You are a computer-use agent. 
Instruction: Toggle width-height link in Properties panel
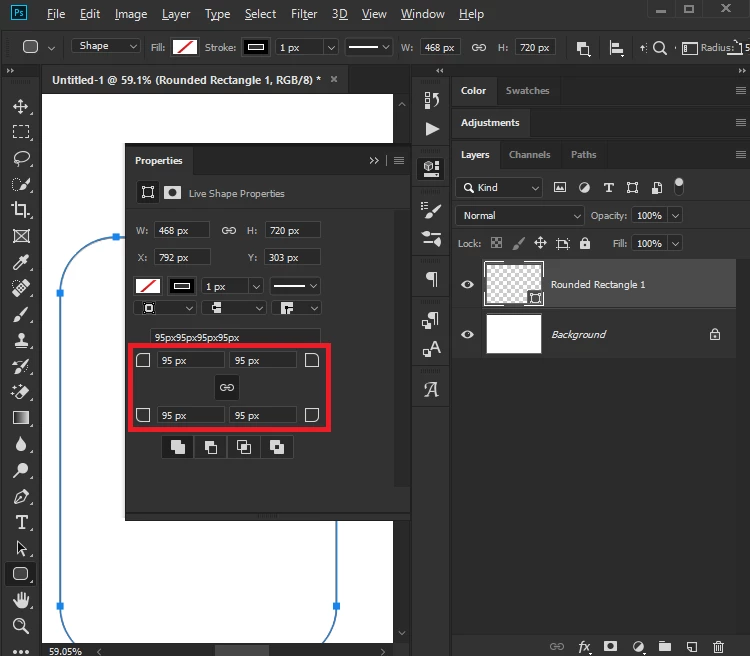click(x=229, y=231)
